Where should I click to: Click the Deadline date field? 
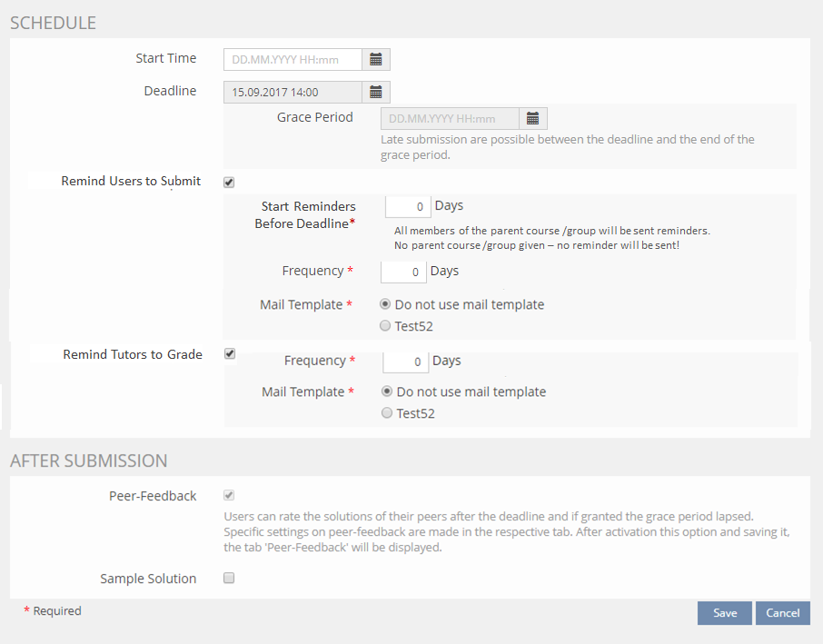click(293, 92)
